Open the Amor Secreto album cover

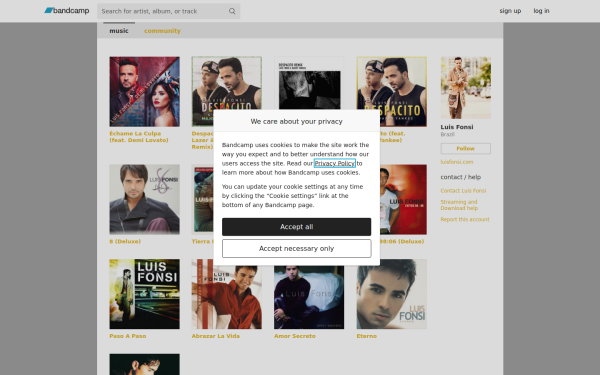(x=309, y=297)
